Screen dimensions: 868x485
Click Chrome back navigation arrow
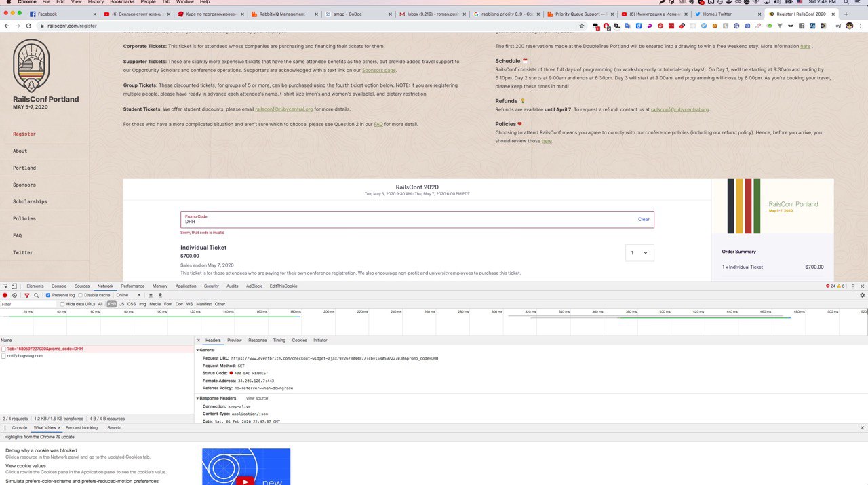(7, 26)
